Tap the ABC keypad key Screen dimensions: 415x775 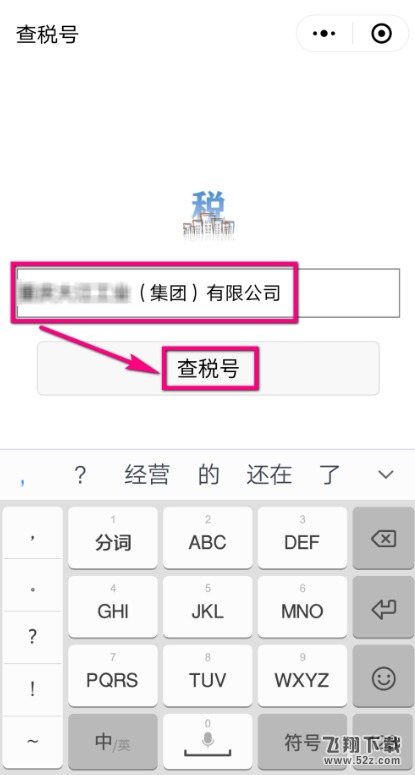(208, 538)
